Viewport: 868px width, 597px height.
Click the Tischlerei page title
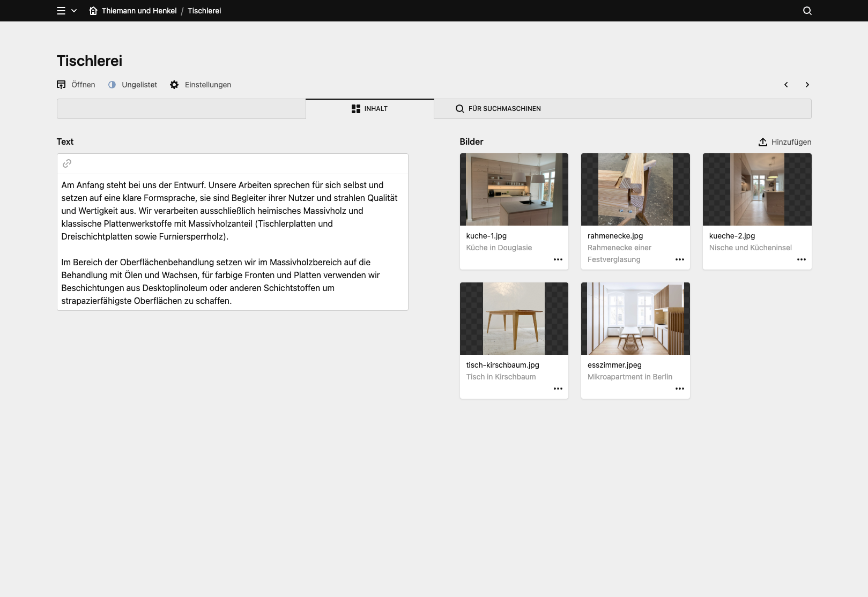(x=90, y=61)
